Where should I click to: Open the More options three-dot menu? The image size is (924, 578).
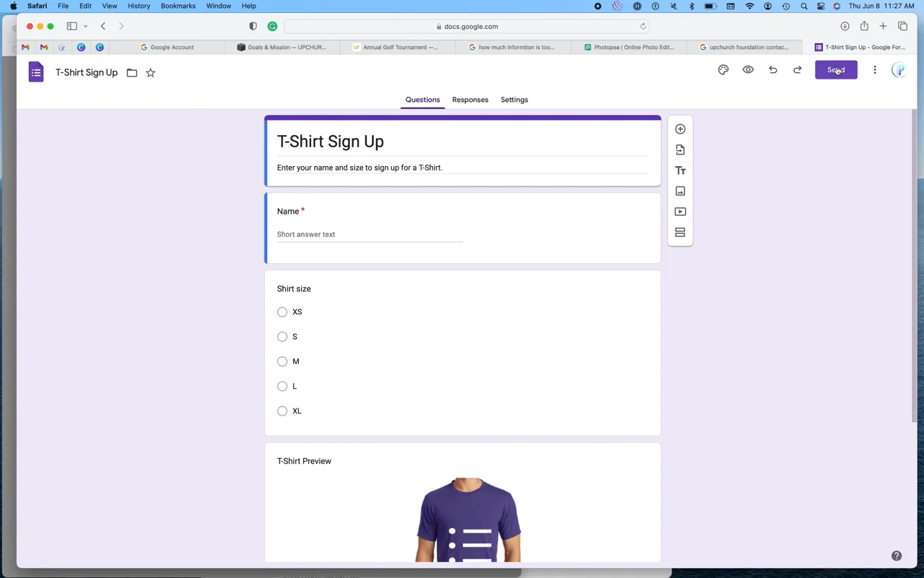875,70
